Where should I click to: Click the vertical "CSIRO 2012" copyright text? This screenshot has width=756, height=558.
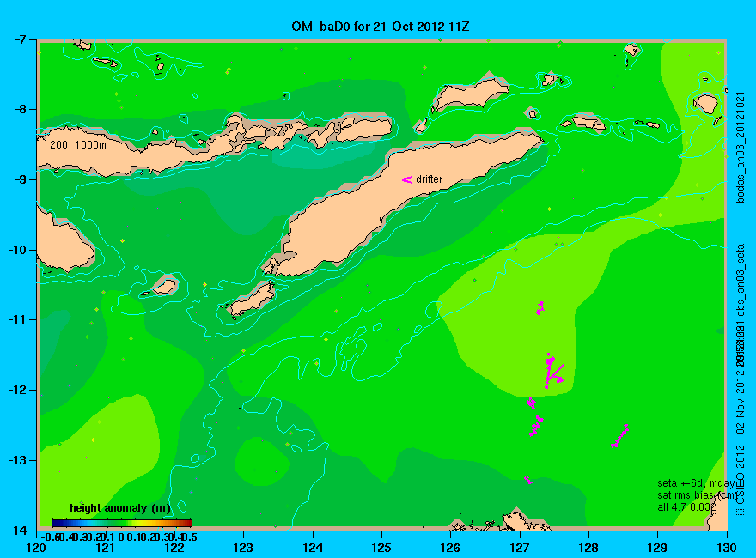pyautogui.click(x=741, y=476)
